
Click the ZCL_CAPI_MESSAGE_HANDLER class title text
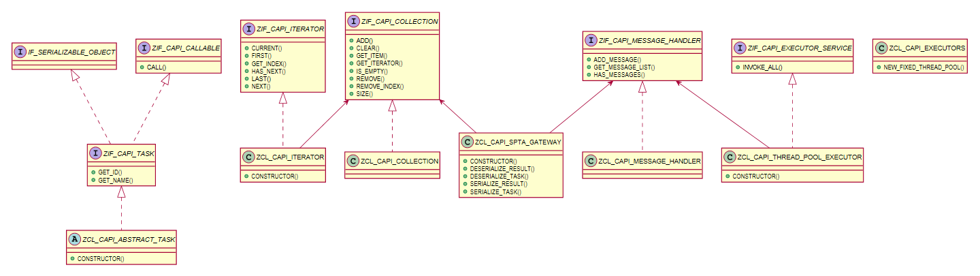(649, 161)
